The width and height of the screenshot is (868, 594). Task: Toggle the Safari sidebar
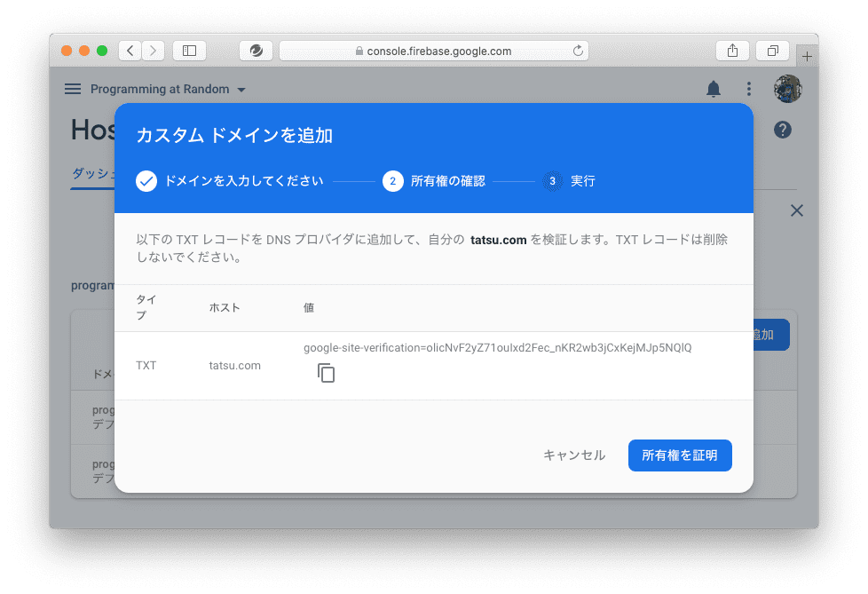189,51
